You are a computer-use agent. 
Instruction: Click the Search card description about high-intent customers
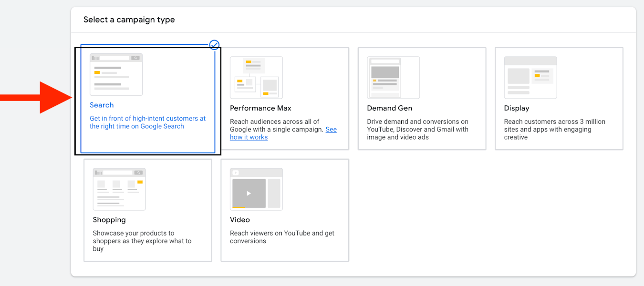(147, 123)
